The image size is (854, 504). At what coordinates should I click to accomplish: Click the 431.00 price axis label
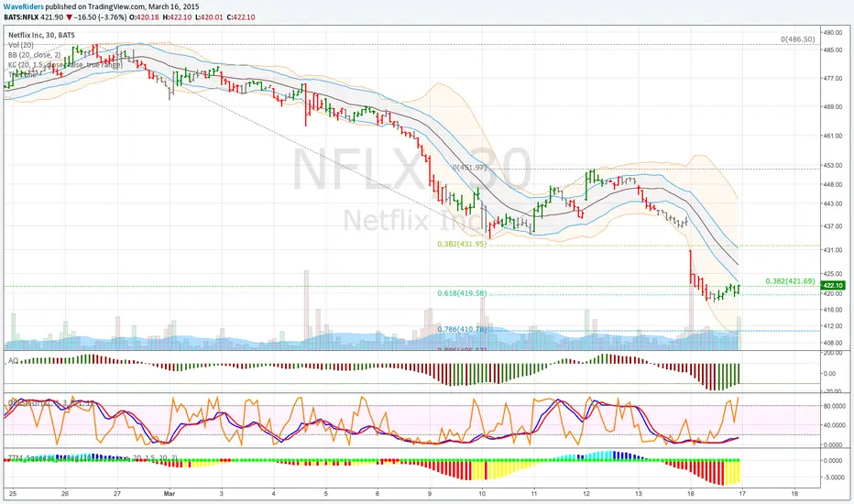point(833,250)
